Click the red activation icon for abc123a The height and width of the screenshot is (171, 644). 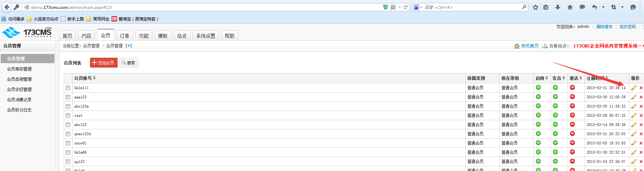pos(572,106)
